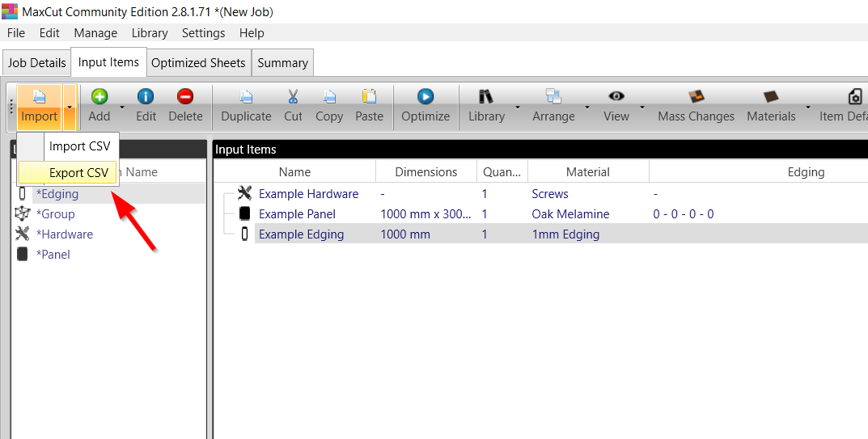The width and height of the screenshot is (868, 439).
Task: Select the *Group library item
Action: point(55,214)
